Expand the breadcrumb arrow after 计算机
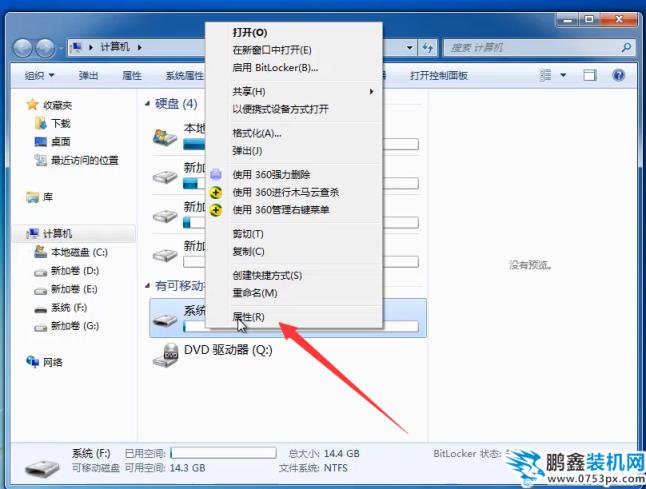 pos(140,47)
